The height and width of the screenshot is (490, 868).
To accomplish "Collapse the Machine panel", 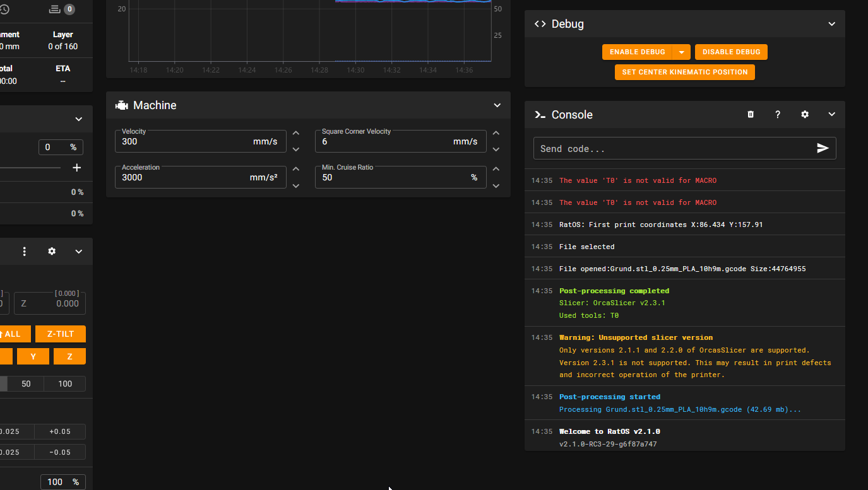I will (497, 105).
